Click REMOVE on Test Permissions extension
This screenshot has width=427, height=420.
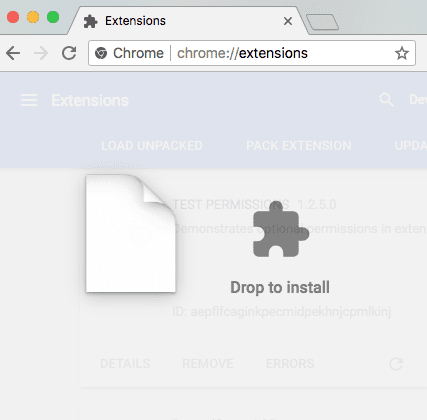point(208,364)
